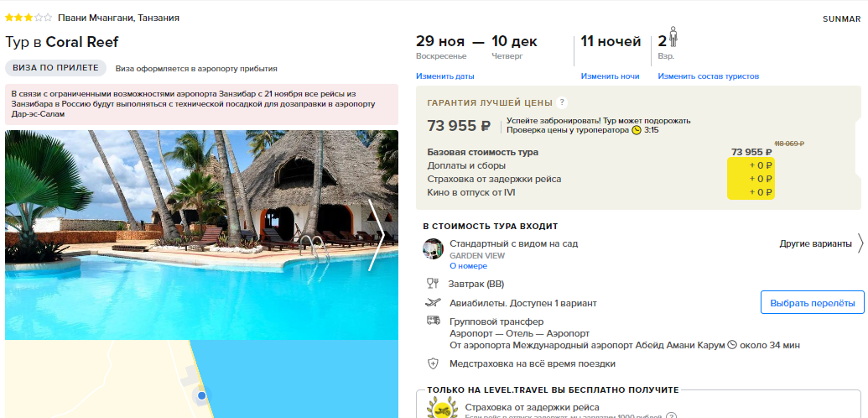
Task: Open the room details 'О номере' link
Action: (x=468, y=266)
